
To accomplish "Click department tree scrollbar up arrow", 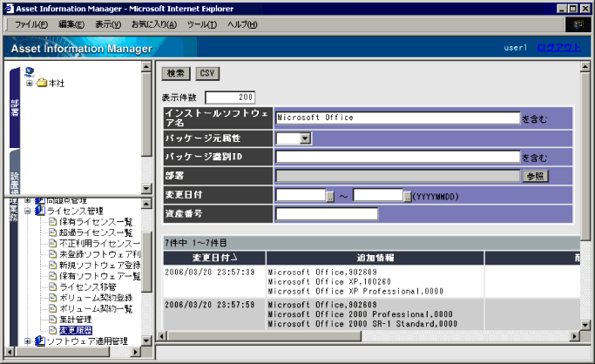I will (x=146, y=67).
